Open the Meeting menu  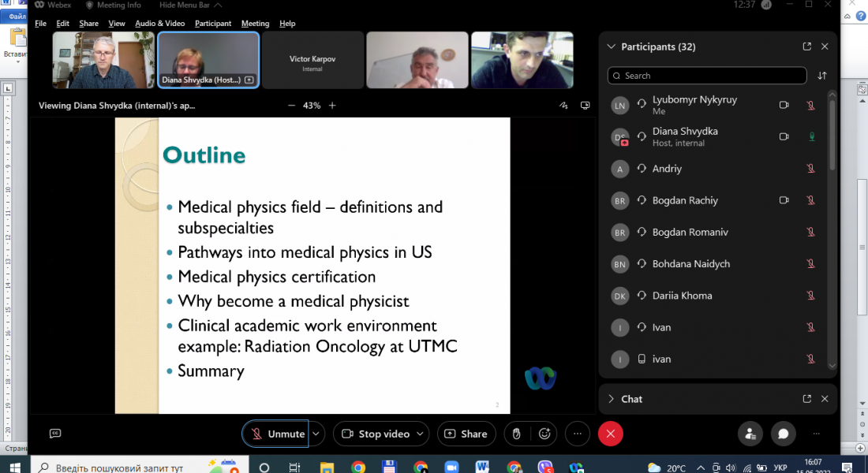click(255, 24)
